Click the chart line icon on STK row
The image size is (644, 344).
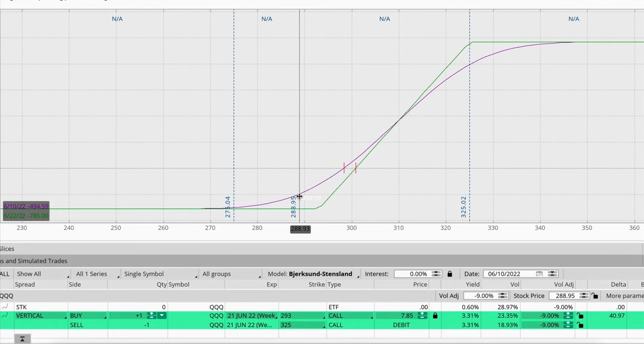(5, 307)
